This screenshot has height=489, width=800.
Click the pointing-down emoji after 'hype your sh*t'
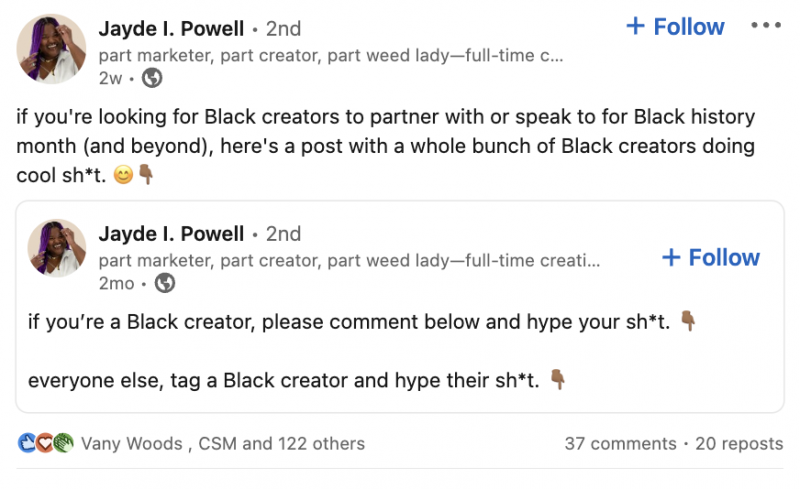point(688,321)
